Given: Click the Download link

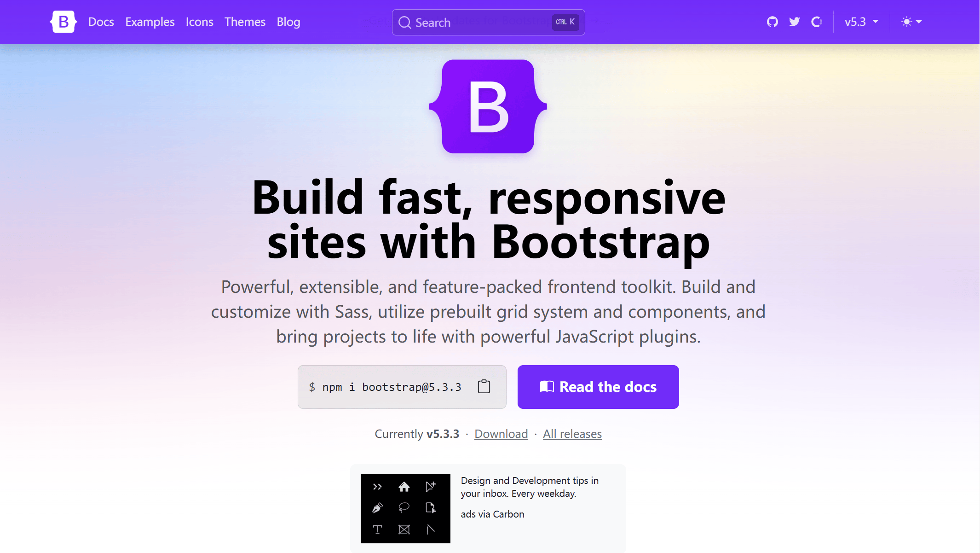Looking at the screenshot, I should [x=501, y=434].
